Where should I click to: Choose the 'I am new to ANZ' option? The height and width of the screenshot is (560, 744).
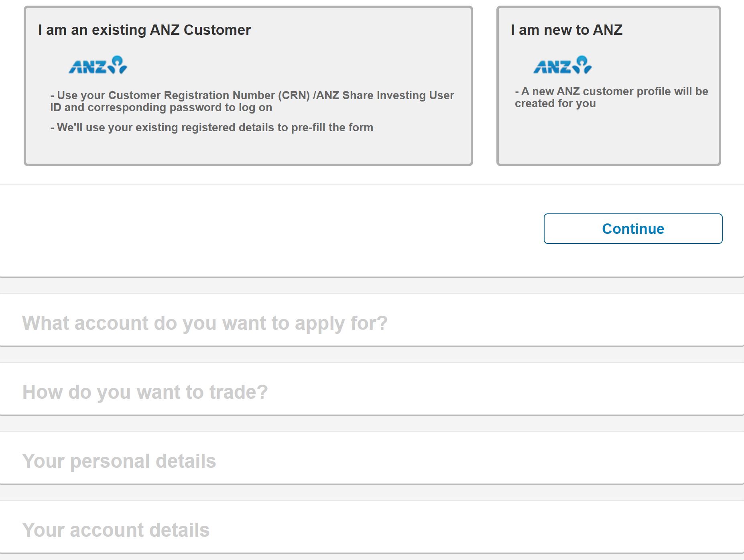click(x=608, y=85)
